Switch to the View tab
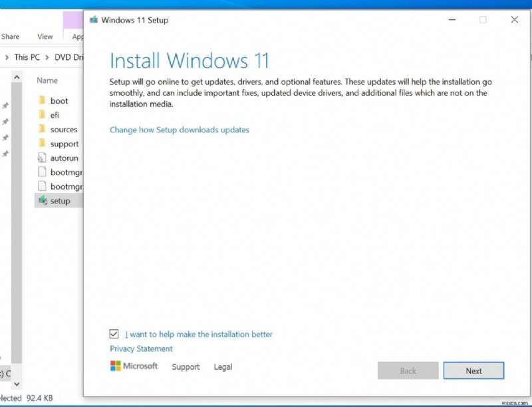This screenshot has height=407, width=532. click(45, 37)
